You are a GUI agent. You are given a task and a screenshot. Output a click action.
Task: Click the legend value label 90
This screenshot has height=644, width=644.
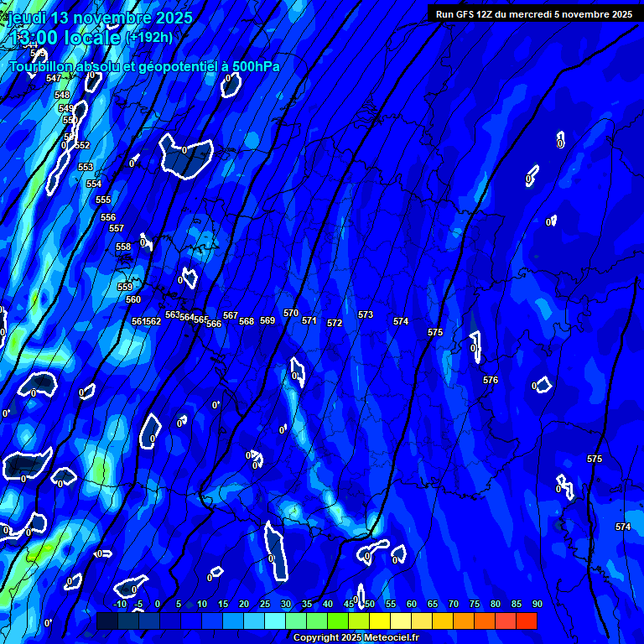537,604
